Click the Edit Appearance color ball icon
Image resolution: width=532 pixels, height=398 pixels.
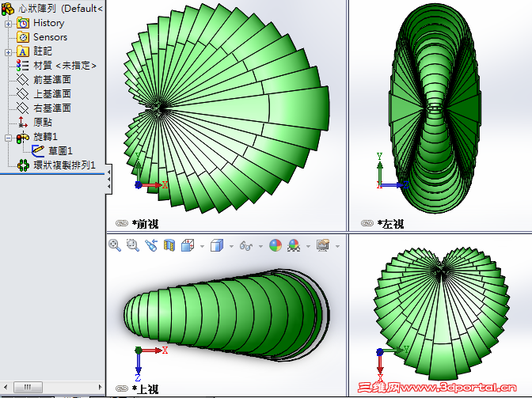(275, 245)
